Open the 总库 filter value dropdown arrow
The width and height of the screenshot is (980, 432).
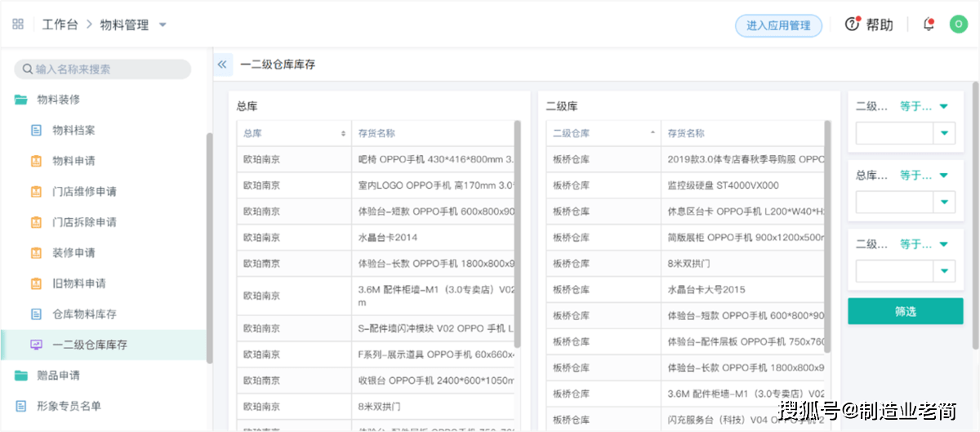coord(944,203)
